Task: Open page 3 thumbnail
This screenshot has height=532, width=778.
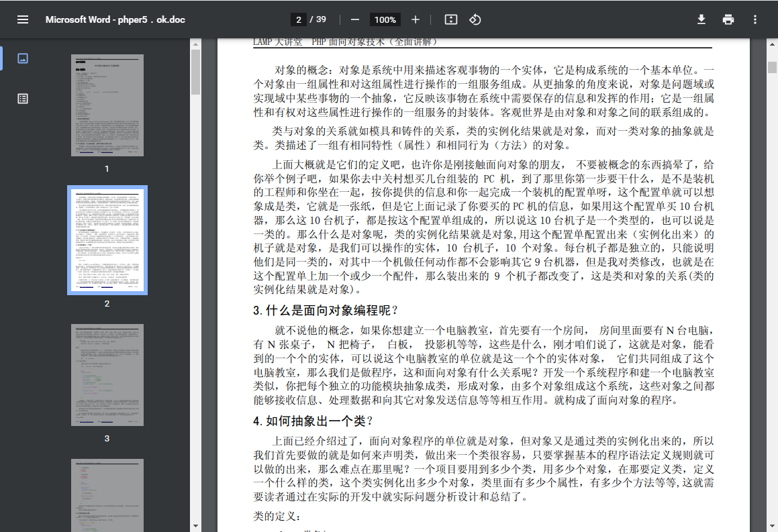Action: coord(107,375)
